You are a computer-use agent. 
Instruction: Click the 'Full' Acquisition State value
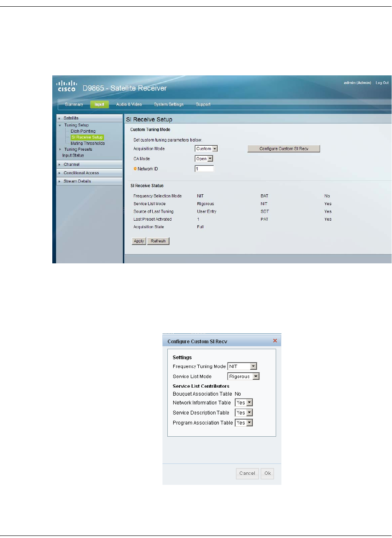(200, 227)
